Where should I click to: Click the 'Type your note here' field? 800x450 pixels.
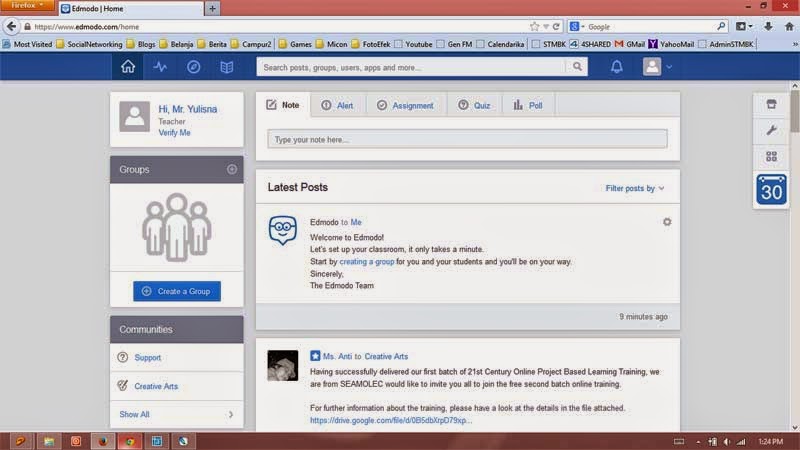(x=467, y=139)
